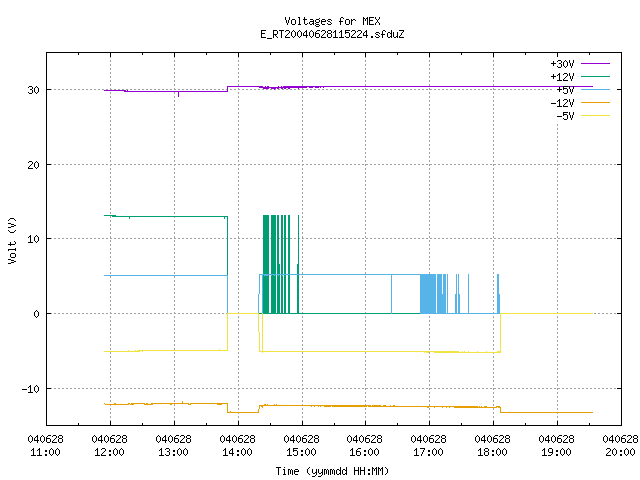
Task: Click the 'Time (yymmdd HH:MM)' x-axis label
Action: 332,471
